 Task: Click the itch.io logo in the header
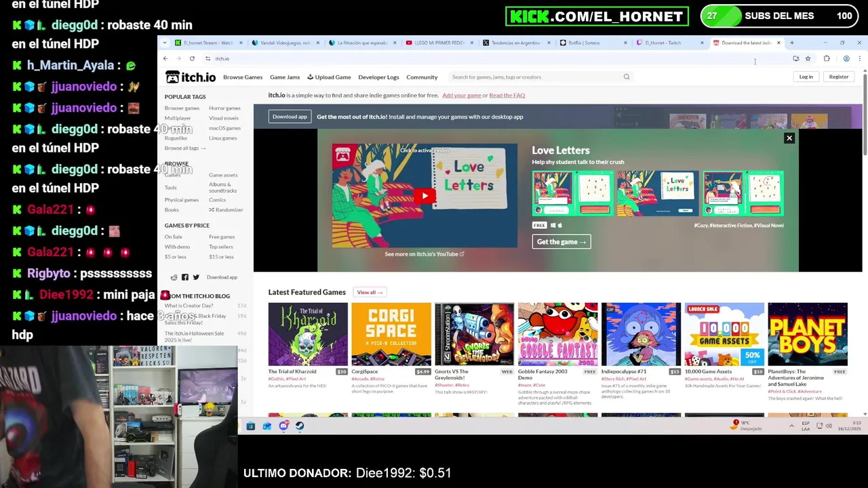191,77
